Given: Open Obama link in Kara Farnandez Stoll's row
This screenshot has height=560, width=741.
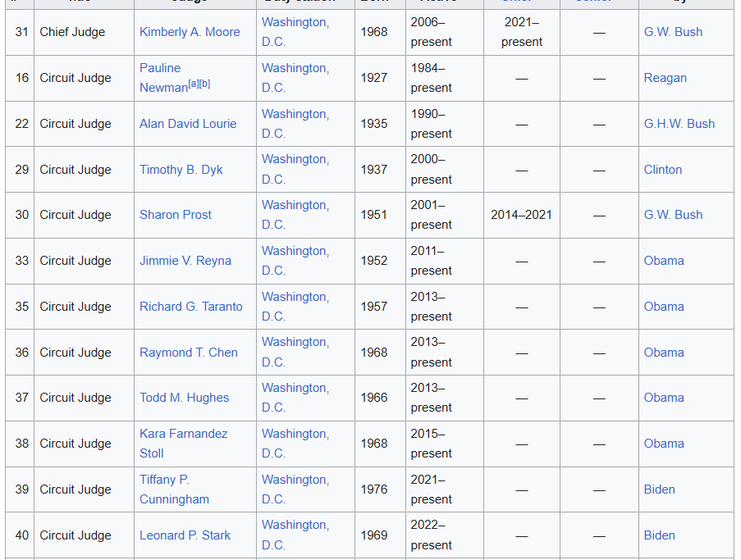Looking at the screenshot, I should pyautogui.click(x=664, y=444).
